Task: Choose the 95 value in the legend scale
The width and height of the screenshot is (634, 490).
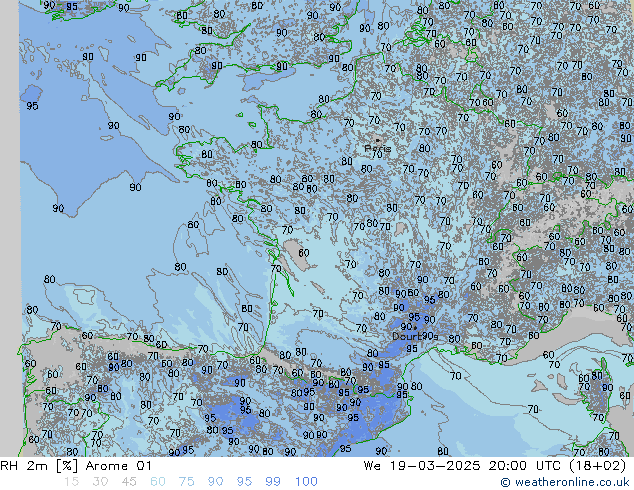Action: (244, 482)
